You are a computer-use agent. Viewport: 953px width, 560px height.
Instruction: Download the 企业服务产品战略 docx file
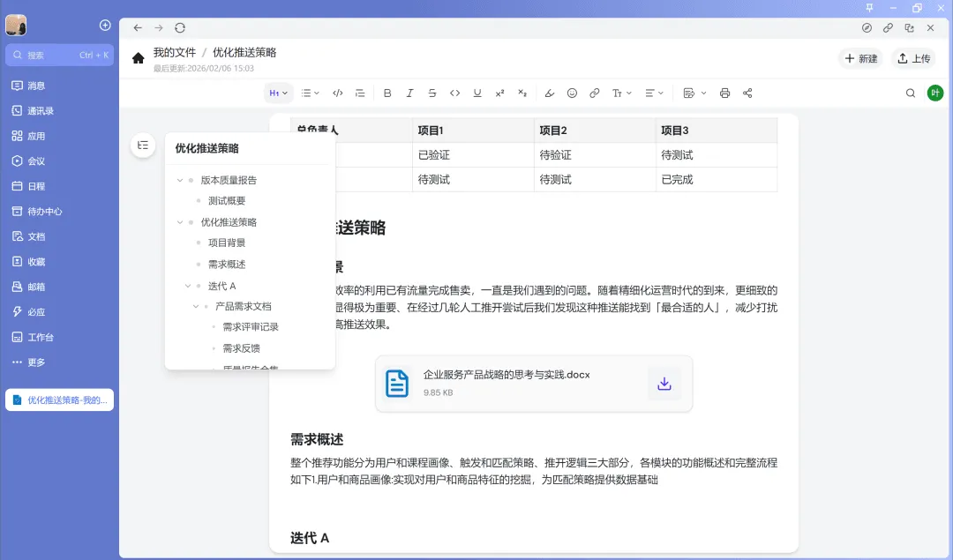click(x=664, y=384)
